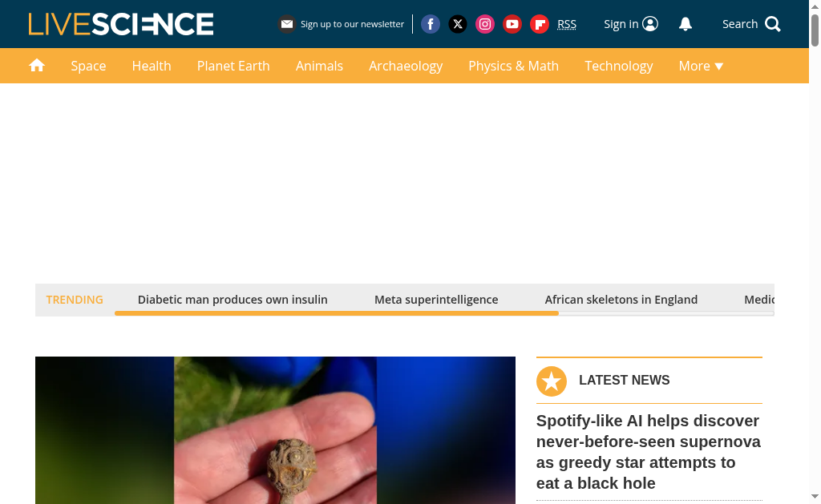Follow the RSS feed link
The width and height of the screenshot is (821, 504).
pyautogui.click(x=567, y=24)
